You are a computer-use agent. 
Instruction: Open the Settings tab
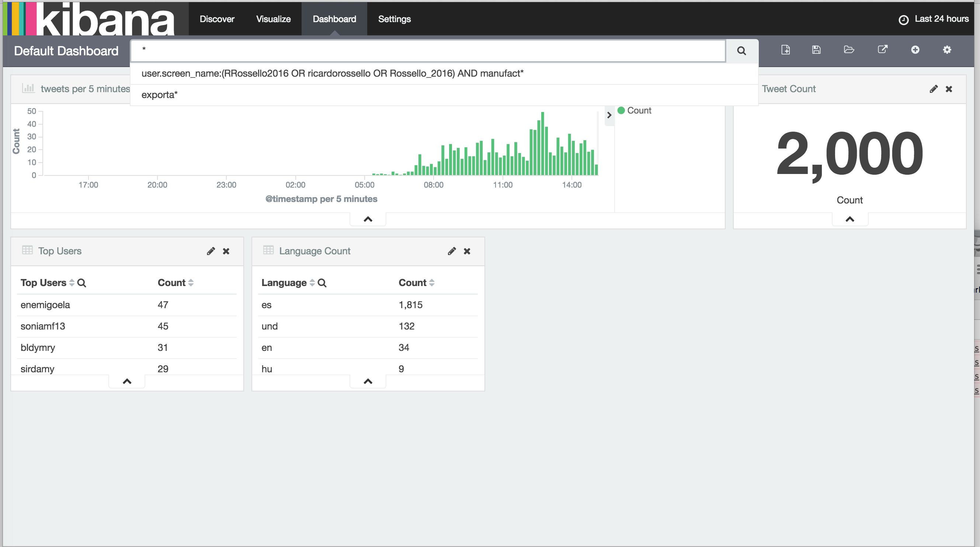[394, 19]
